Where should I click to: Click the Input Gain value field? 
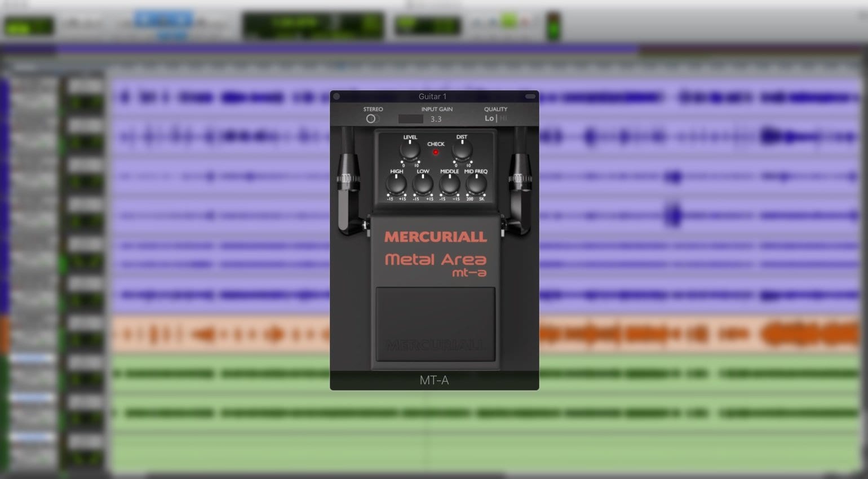pos(436,119)
